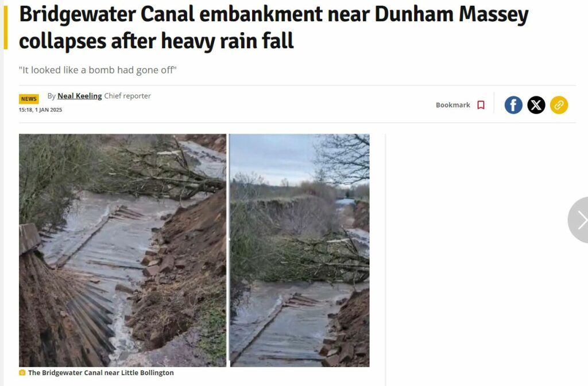588x386 pixels.
Task: Copy the article link with yellow icon
Action: [559, 105]
